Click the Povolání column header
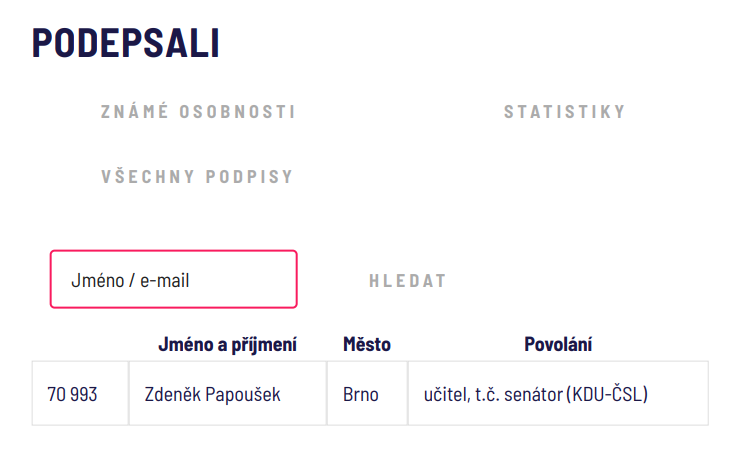The image size is (735, 453). (558, 345)
